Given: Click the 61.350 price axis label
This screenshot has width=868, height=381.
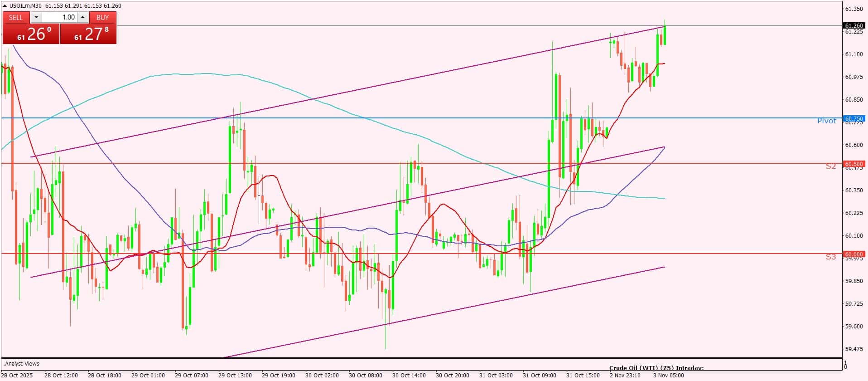Looking at the screenshot, I should [x=854, y=9].
